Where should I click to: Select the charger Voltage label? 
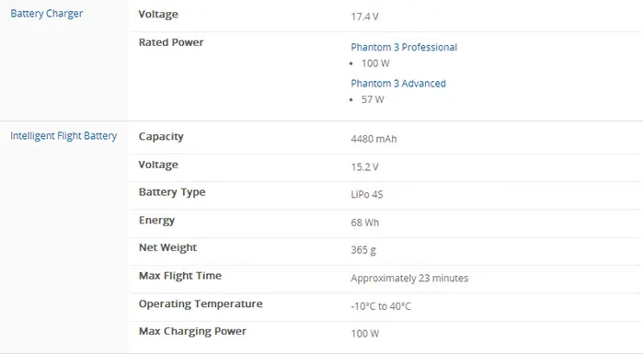[x=158, y=15]
